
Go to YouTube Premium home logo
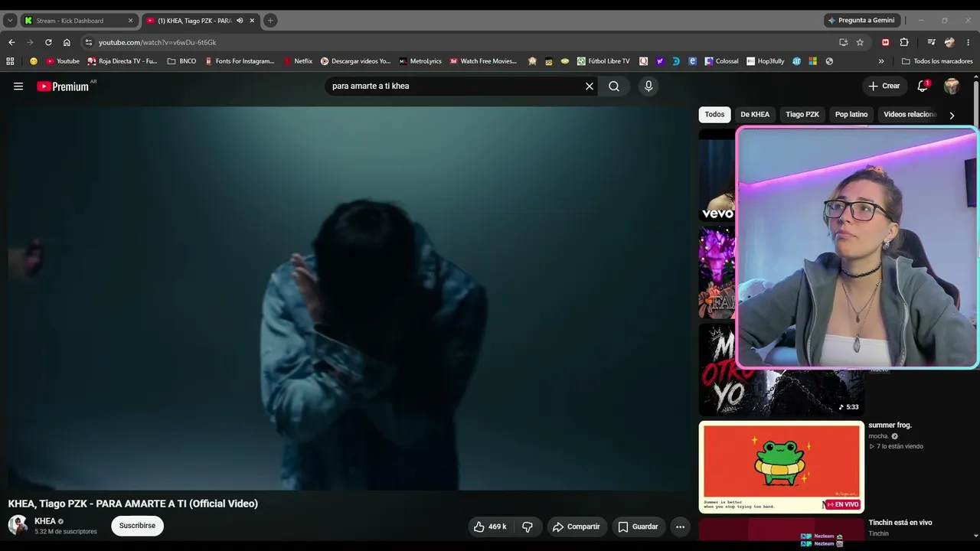tap(63, 86)
